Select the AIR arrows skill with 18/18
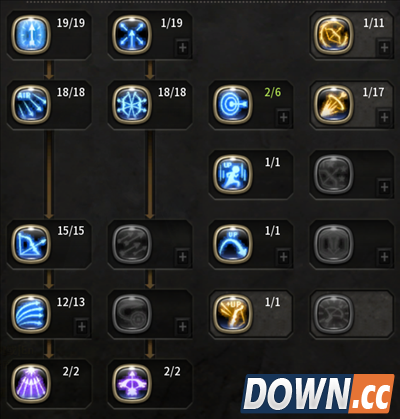Image resolution: width=400 pixels, height=419 pixels. pos(31,105)
